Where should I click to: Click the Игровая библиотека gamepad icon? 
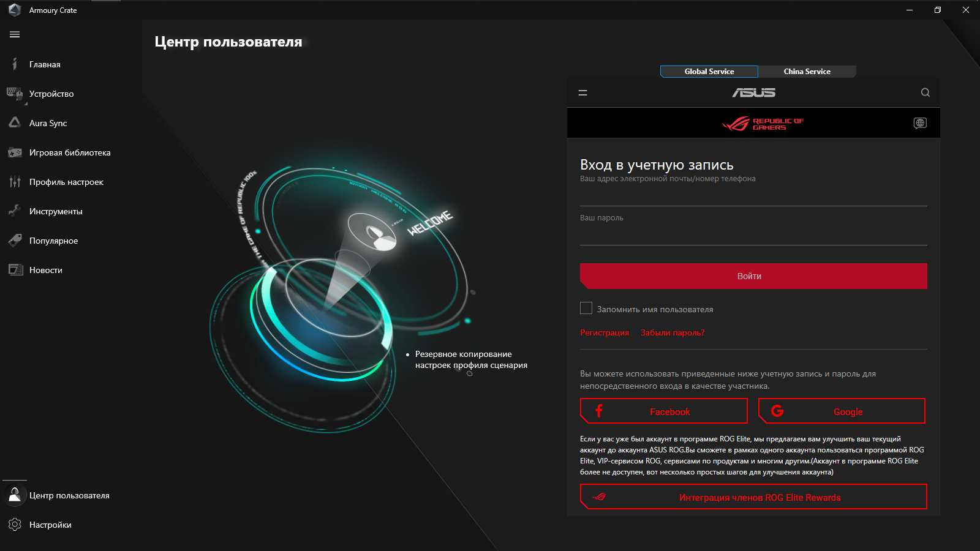click(x=15, y=152)
